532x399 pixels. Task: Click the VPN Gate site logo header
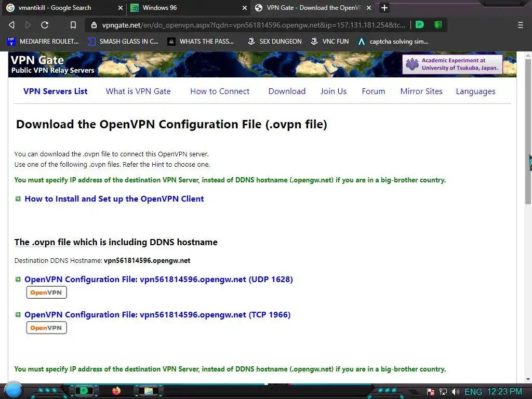click(52, 64)
